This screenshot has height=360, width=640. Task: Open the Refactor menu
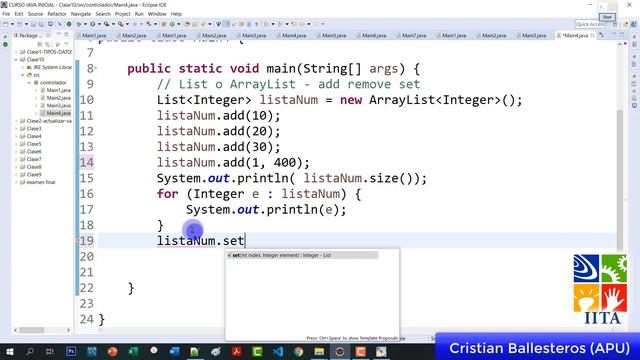(x=57, y=14)
